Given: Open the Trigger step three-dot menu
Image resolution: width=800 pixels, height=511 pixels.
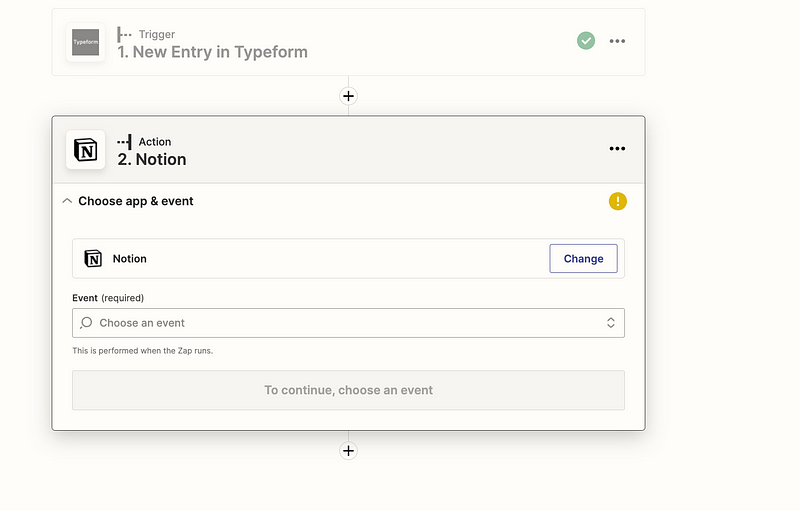Looking at the screenshot, I should point(617,41).
